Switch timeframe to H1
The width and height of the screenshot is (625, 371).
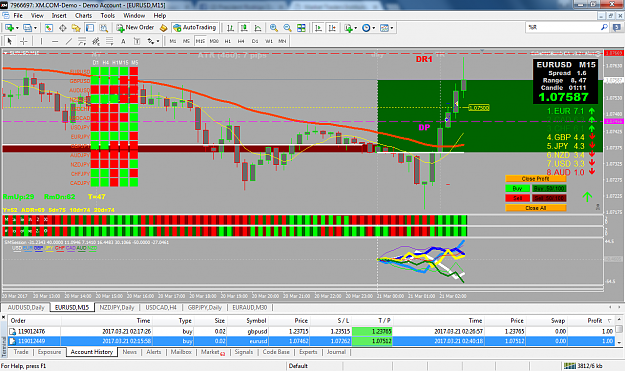[x=228, y=41]
